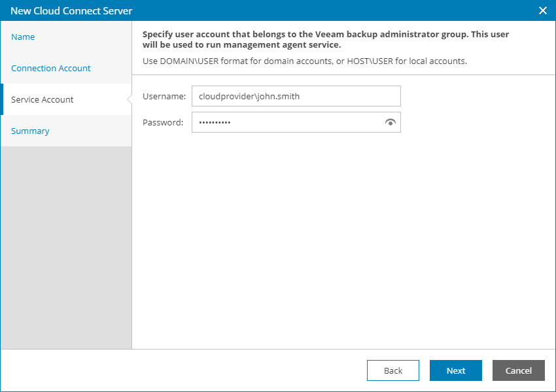Click the "Username:" field label
The width and height of the screenshot is (556, 392).
(164, 96)
